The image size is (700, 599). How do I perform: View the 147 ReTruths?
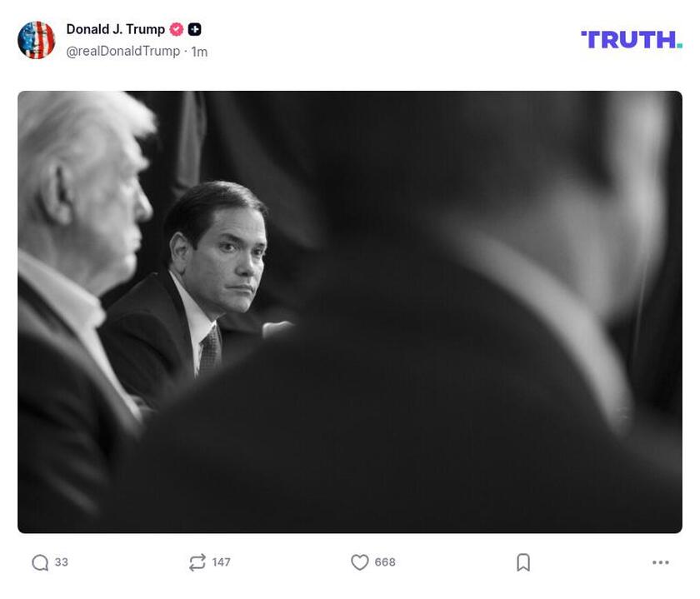click(x=221, y=562)
